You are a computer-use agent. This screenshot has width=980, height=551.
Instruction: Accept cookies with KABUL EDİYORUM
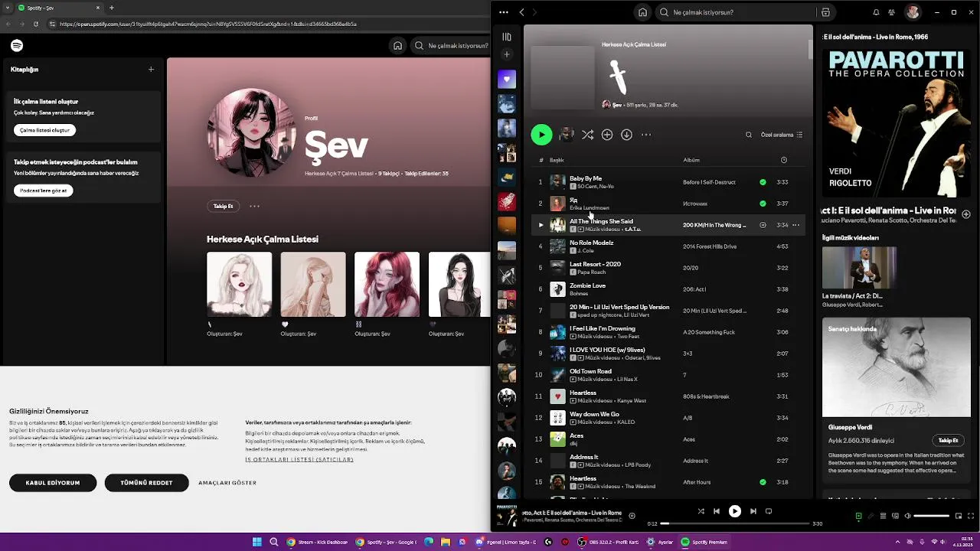click(x=53, y=483)
